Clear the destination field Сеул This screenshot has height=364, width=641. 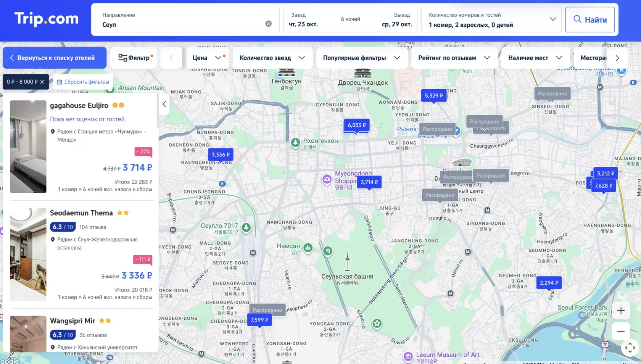tap(269, 24)
